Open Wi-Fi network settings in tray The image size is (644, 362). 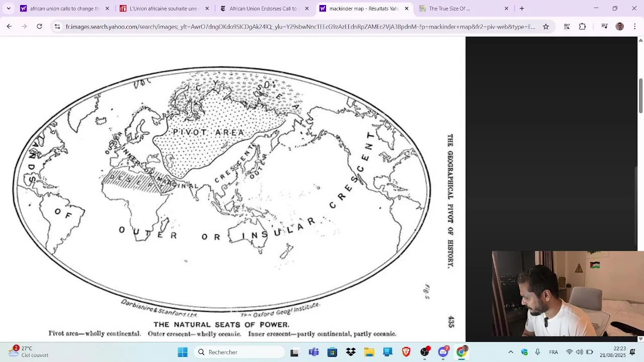pyautogui.click(x=570, y=352)
